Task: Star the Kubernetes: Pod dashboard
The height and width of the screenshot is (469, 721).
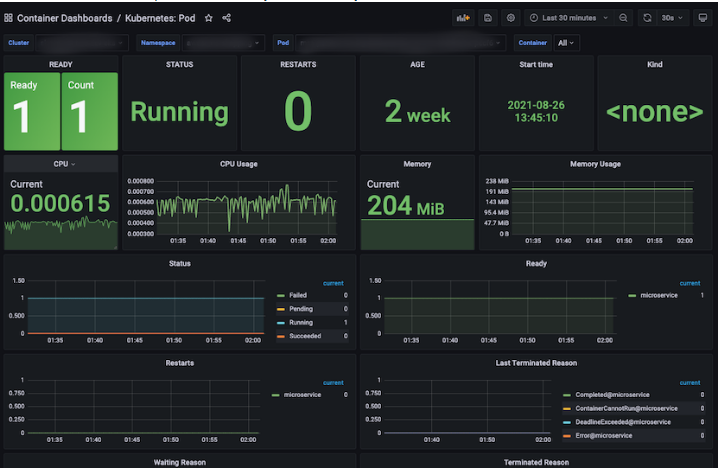Action: (x=209, y=18)
